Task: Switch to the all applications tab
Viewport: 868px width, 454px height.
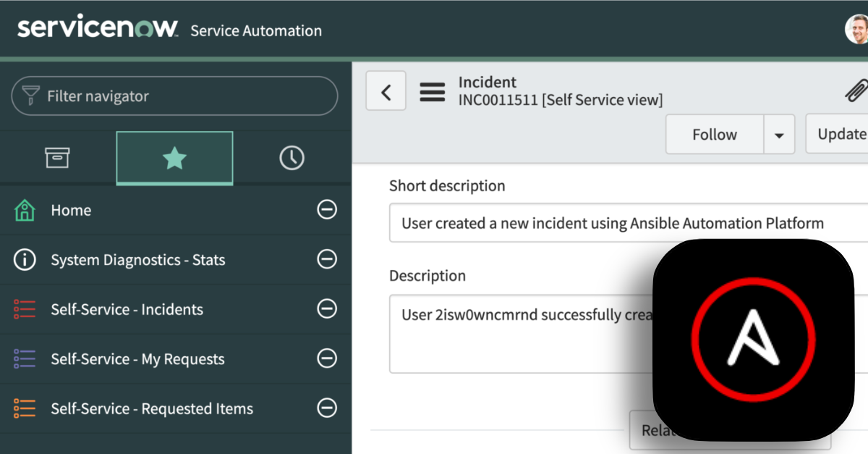Action: [57, 158]
